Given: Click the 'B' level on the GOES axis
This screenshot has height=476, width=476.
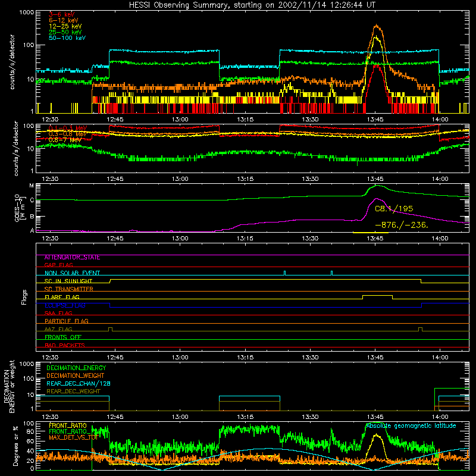Looking at the screenshot, I should pyautogui.click(x=32, y=217).
